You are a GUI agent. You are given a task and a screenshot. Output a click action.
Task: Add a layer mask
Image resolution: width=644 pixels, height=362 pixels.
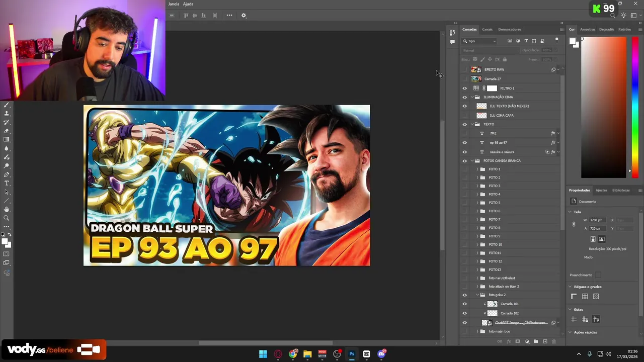518,341
